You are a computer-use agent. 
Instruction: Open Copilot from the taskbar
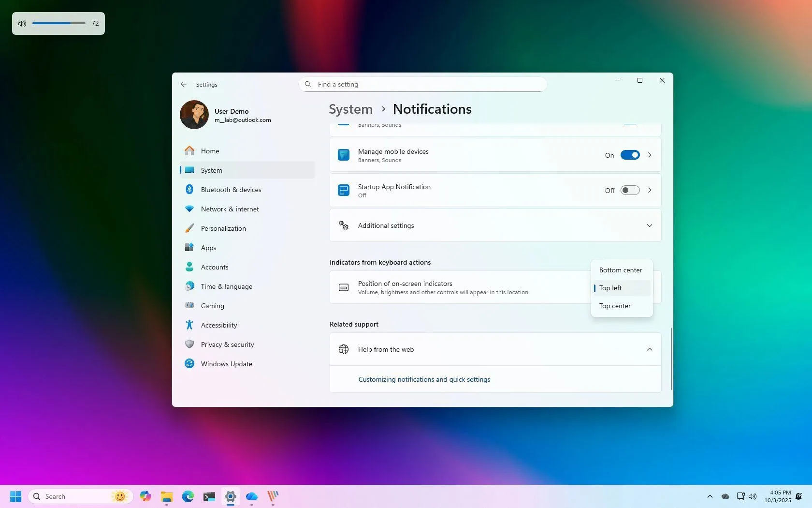coord(145,496)
